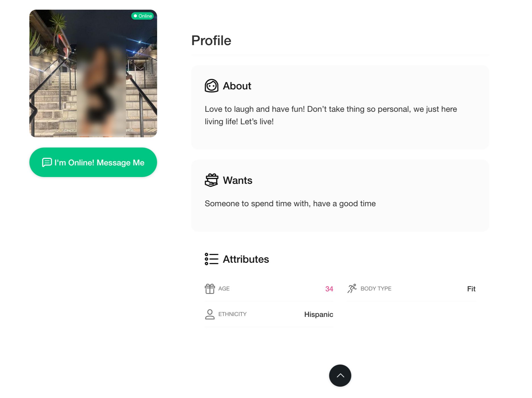Viewport: 532px width, 398px height.
Task: Click the pink age value 34
Action: [329, 289]
